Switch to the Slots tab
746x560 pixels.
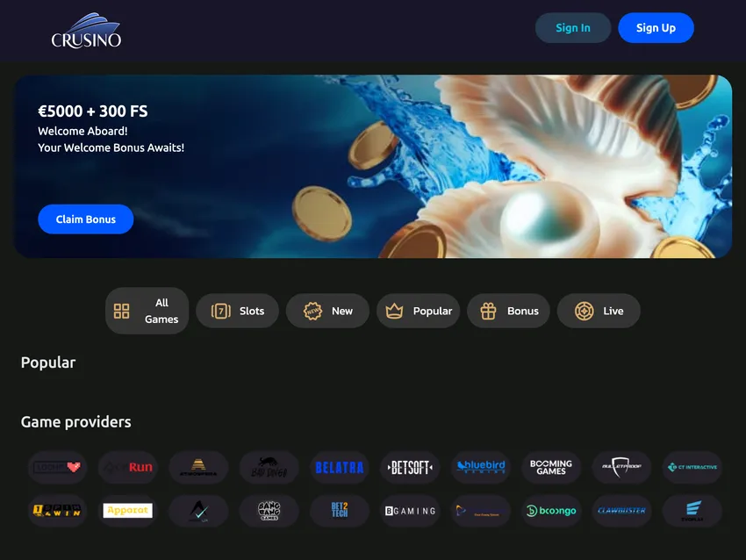tap(237, 311)
